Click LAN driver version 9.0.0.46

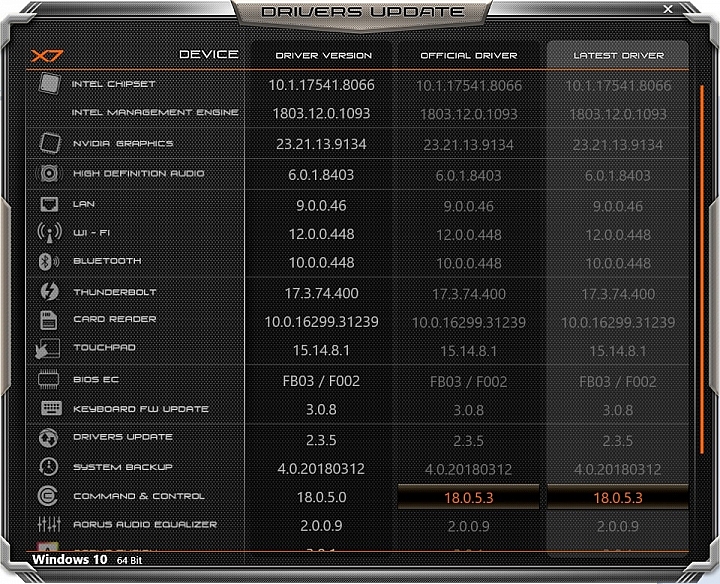tap(321, 205)
